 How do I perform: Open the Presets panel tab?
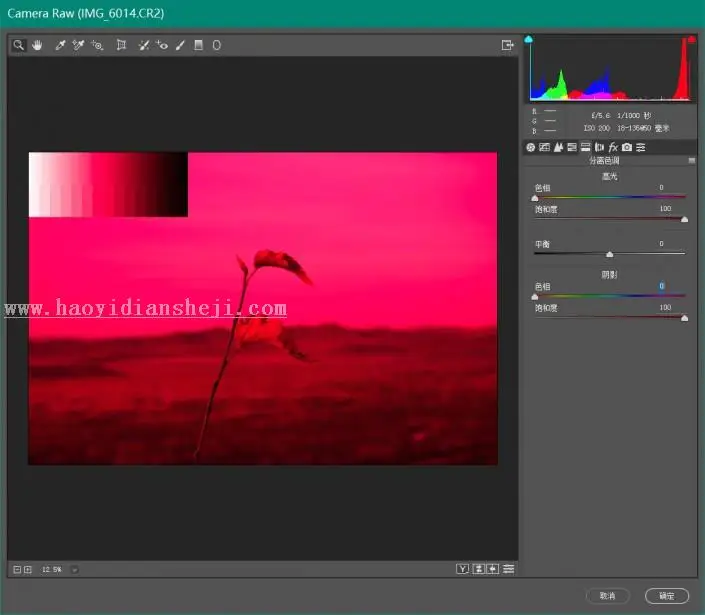(641, 147)
